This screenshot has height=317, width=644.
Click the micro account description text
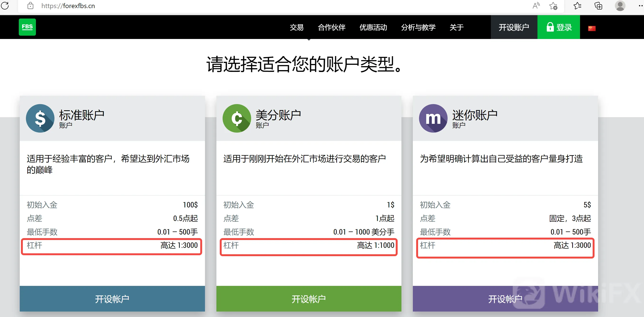point(501,159)
